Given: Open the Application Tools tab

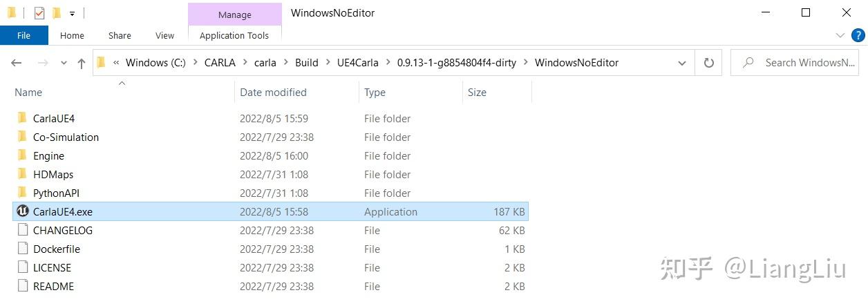Looking at the screenshot, I should pos(234,35).
